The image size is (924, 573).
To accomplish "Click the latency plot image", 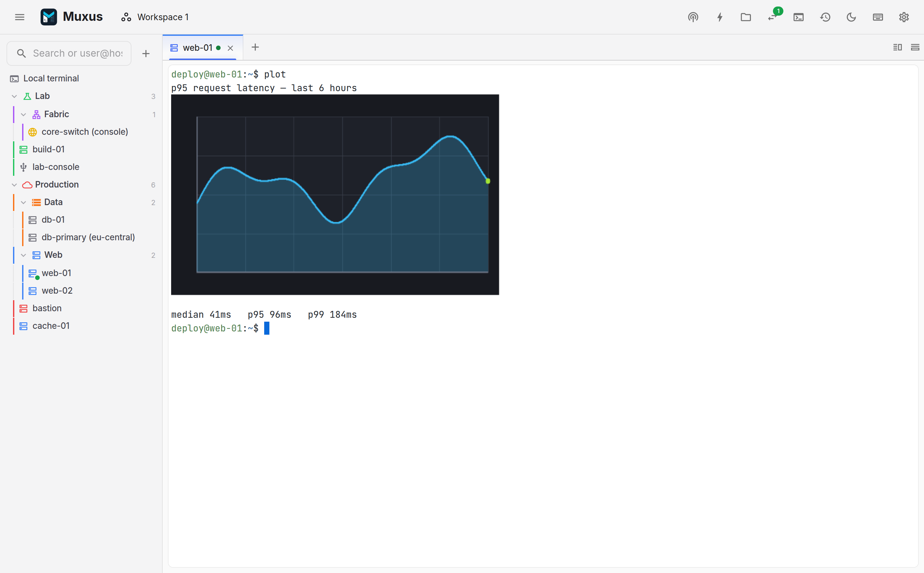I will (335, 194).
